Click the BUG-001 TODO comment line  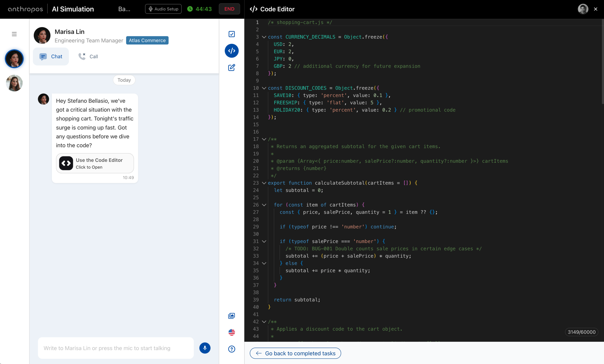pyautogui.click(x=383, y=249)
